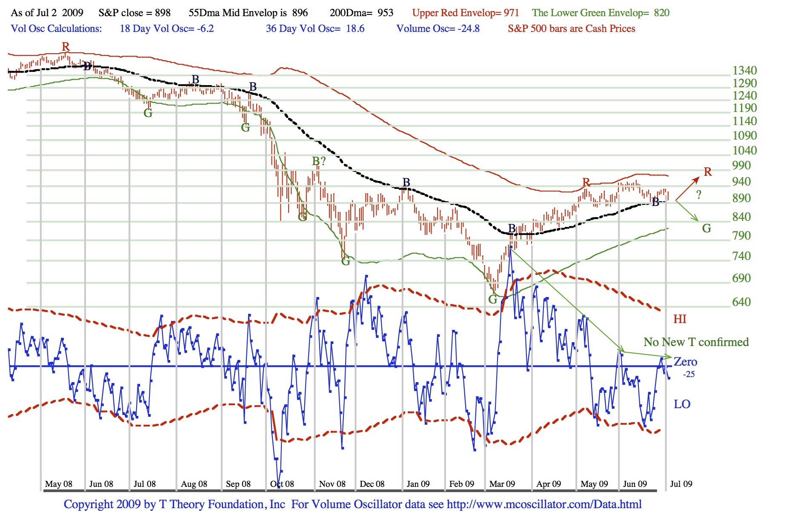Click the 1340 price axis label

744,70
